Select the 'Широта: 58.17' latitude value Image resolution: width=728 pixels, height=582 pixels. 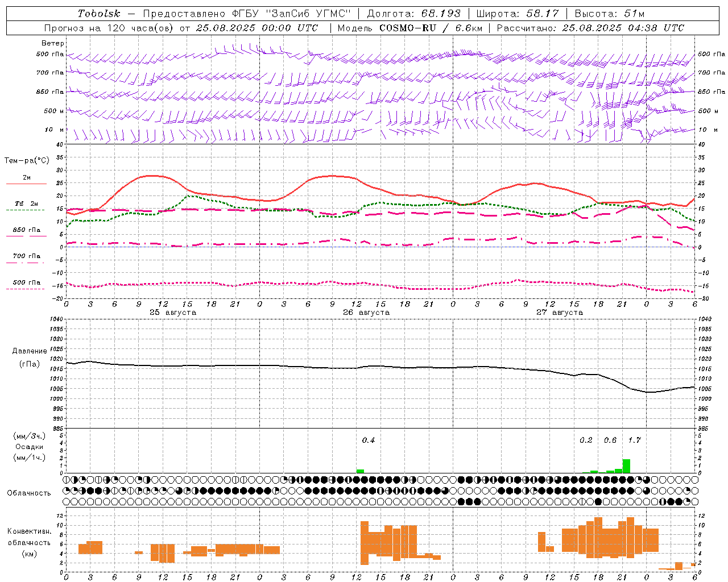coord(518,14)
